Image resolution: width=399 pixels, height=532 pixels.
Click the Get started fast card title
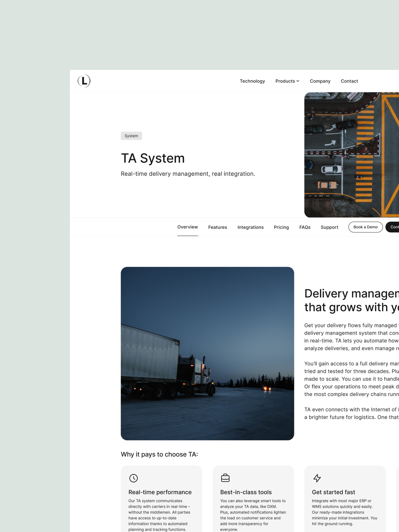[x=334, y=492]
